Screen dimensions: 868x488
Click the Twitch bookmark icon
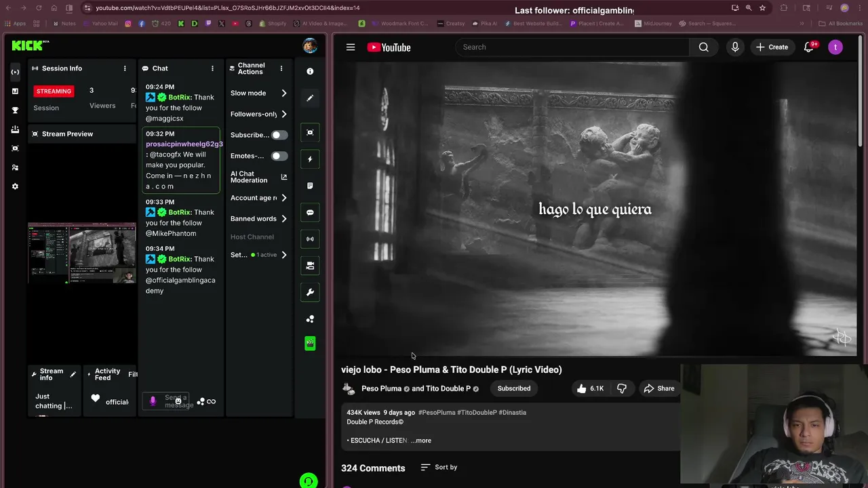[x=208, y=24]
